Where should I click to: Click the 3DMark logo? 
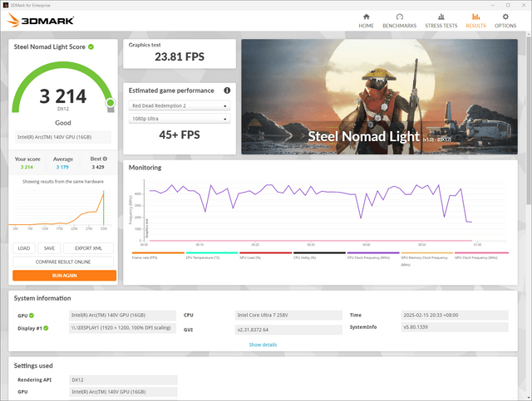click(x=41, y=20)
